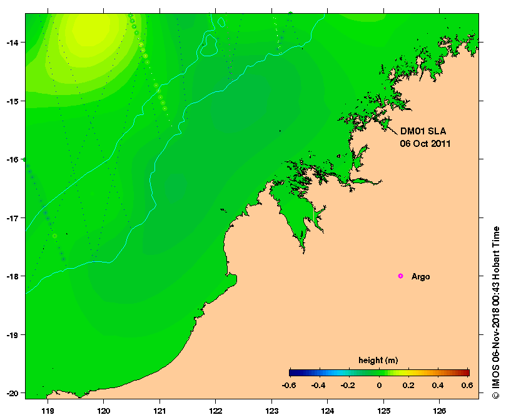Click the 'height (m)' colorbar title
This screenshot has height=420, width=506.
[x=378, y=361]
